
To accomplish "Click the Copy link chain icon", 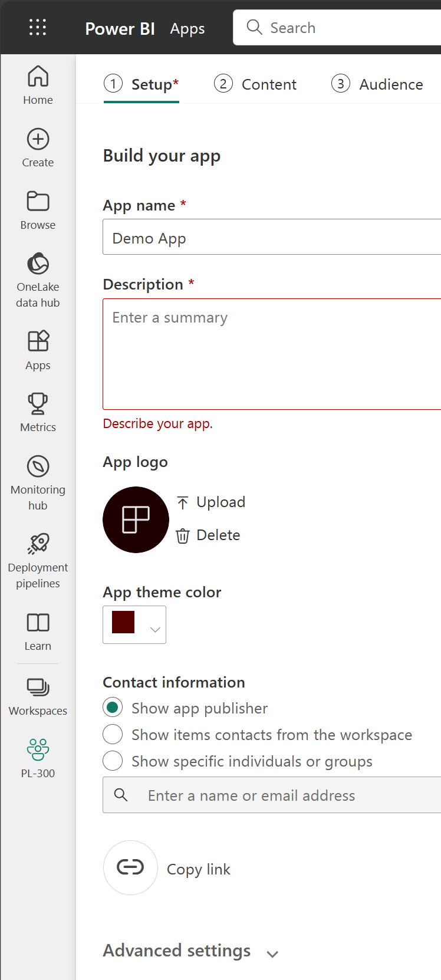I will [130, 867].
